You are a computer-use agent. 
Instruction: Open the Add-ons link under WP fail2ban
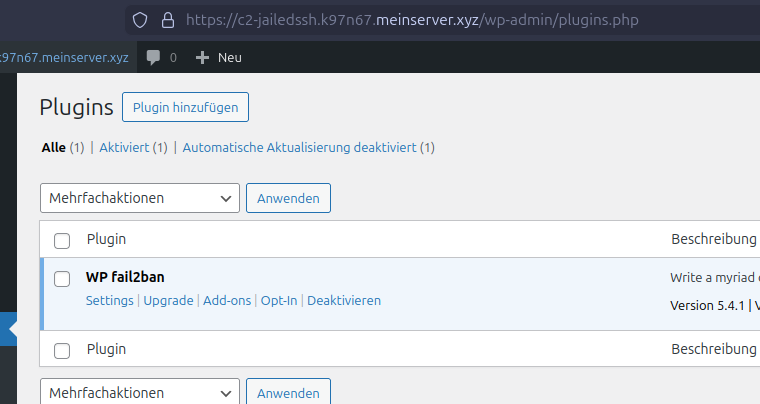coord(227,300)
